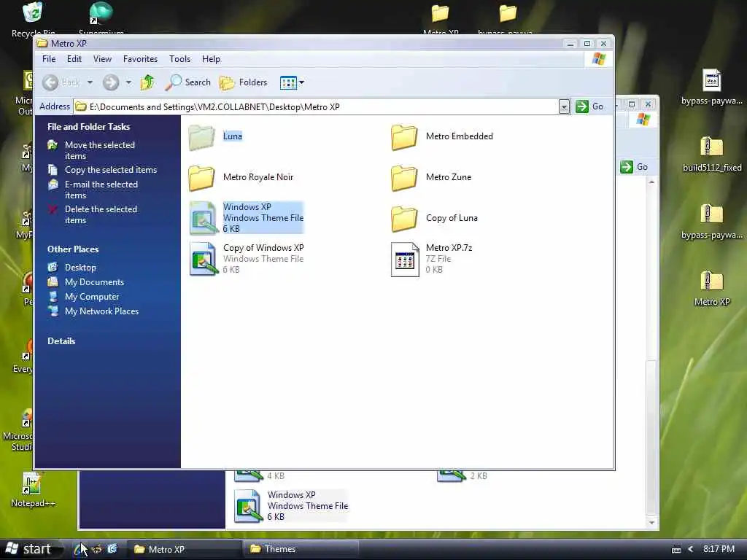The width and height of the screenshot is (747, 560).
Task: Open the Search pane
Action: tap(187, 82)
